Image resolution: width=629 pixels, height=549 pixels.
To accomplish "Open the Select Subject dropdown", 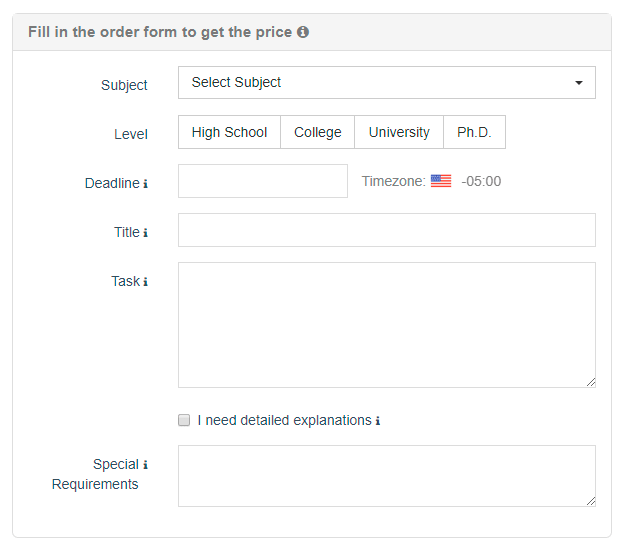I will [386, 83].
